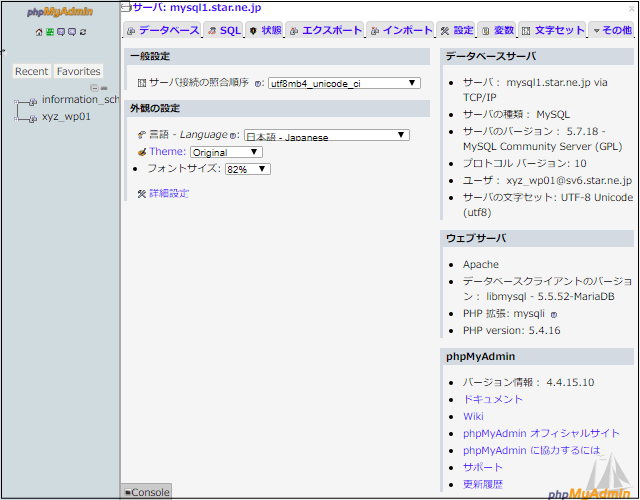Viewport: 640px width, 500px height.
Task: Open phpMyAdmin オフィシャルサイト link
Action: point(541,433)
